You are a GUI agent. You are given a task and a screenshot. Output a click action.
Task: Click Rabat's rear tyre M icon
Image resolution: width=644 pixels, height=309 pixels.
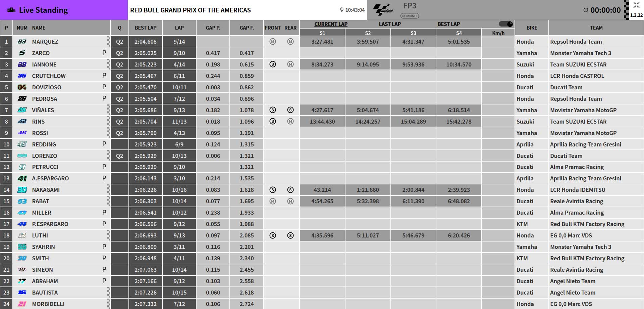(x=290, y=201)
